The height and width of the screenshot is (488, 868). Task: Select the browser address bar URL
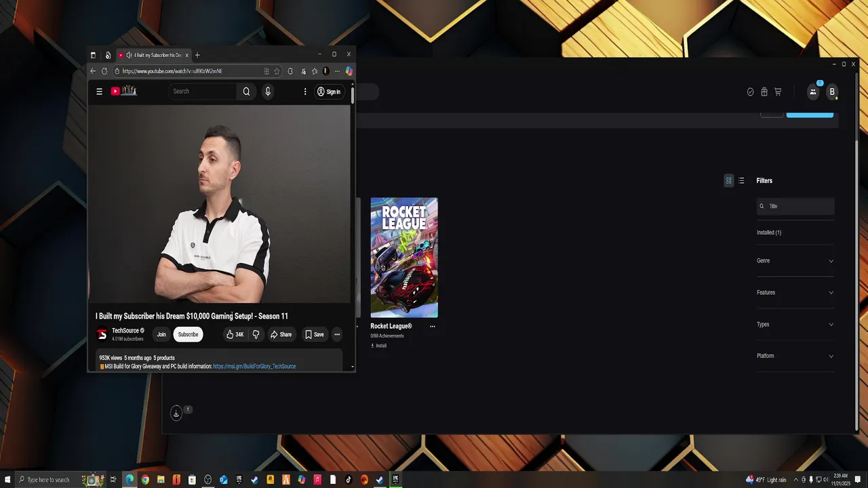pos(172,71)
